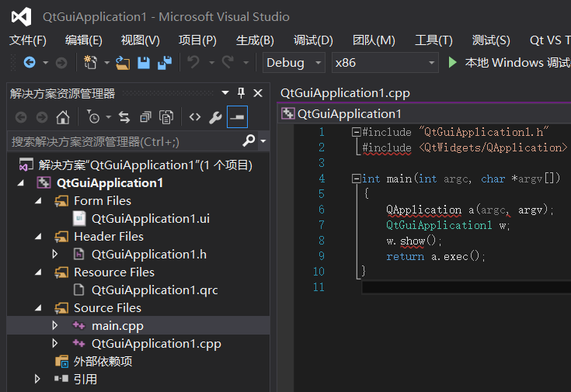Open QtGuiApplication1 scope dropdown in editor
Screen dimensions: 571x392
(x=424, y=114)
